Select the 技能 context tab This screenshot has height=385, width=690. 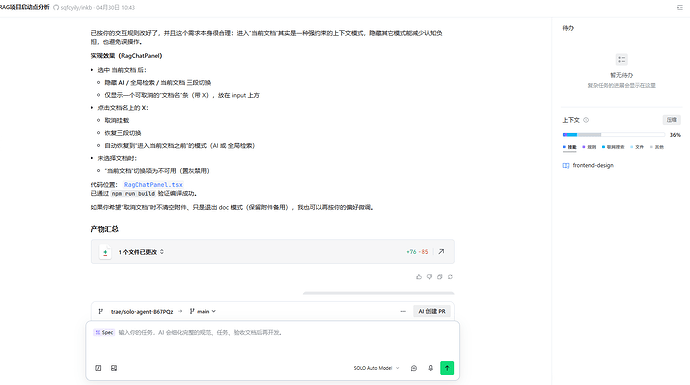coord(569,147)
